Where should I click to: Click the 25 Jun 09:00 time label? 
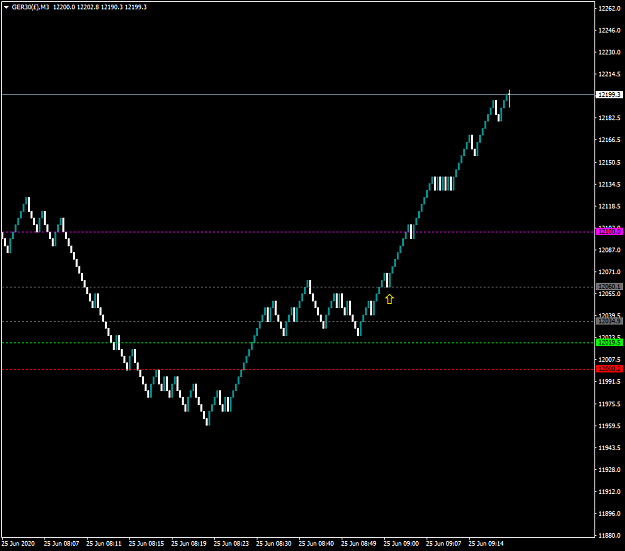tap(401, 543)
